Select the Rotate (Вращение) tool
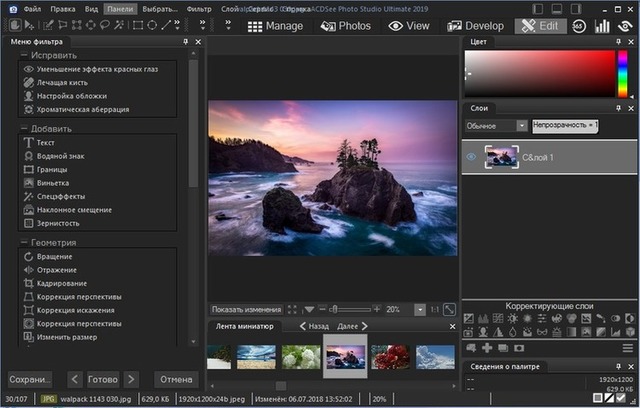 click(55, 257)
